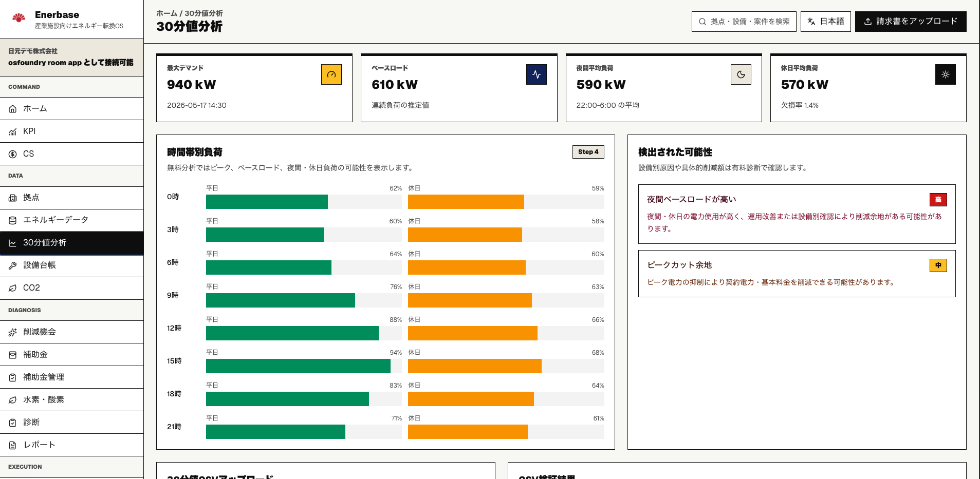Navigate to レポート page
This screenshot has width=980, height=479.
click(x=72, y=445)
